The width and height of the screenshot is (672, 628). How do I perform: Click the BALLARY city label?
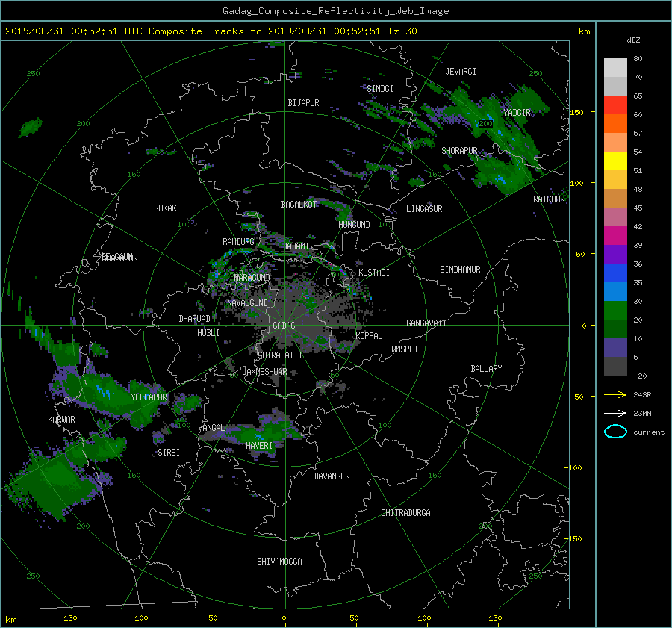click(x=486, y=369)
